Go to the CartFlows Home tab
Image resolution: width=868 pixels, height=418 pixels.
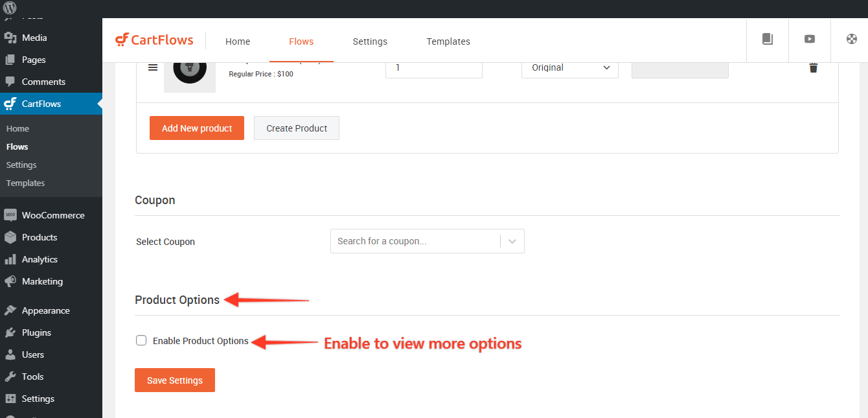pyautogui.click(x=238, y=41)
